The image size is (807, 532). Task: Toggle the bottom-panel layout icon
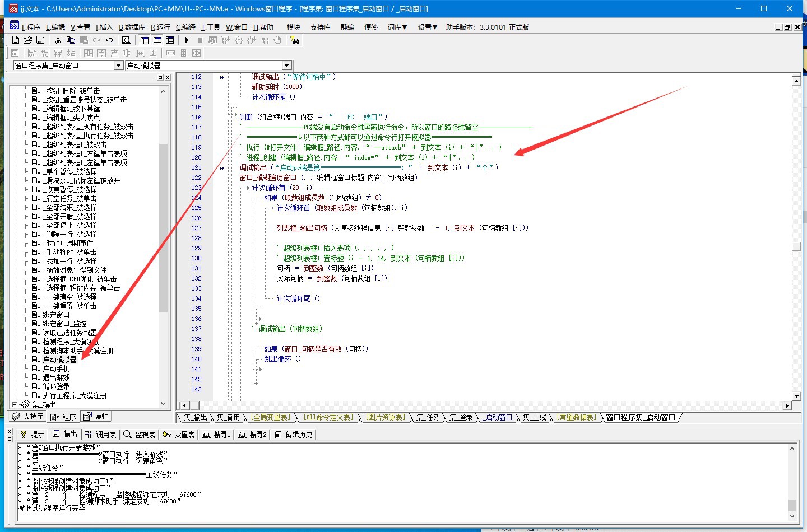click(x=157, y=40)
